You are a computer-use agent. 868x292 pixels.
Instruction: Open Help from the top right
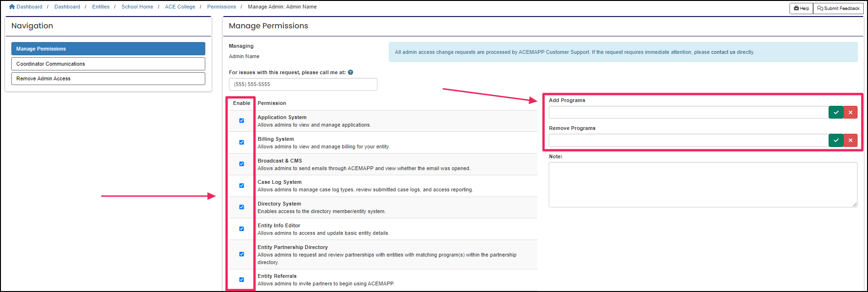(801, 9)
